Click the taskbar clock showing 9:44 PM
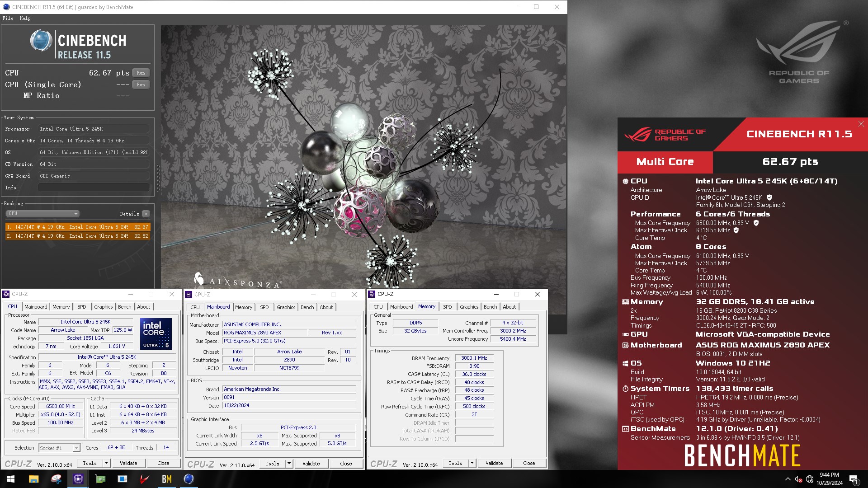Screen dimensions: 868x488 coord(829,479)
